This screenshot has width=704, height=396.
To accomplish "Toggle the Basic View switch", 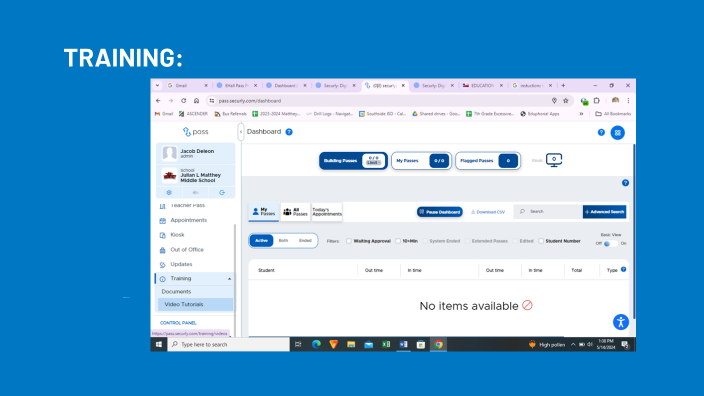I will [x=610, y=243].
